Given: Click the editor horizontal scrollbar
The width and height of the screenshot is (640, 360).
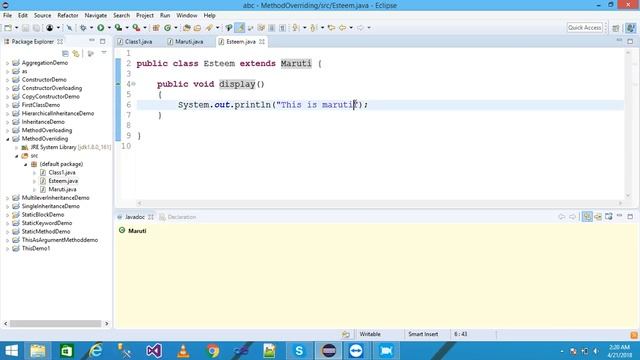Looking at the screenshot, I should pos(380,203).
